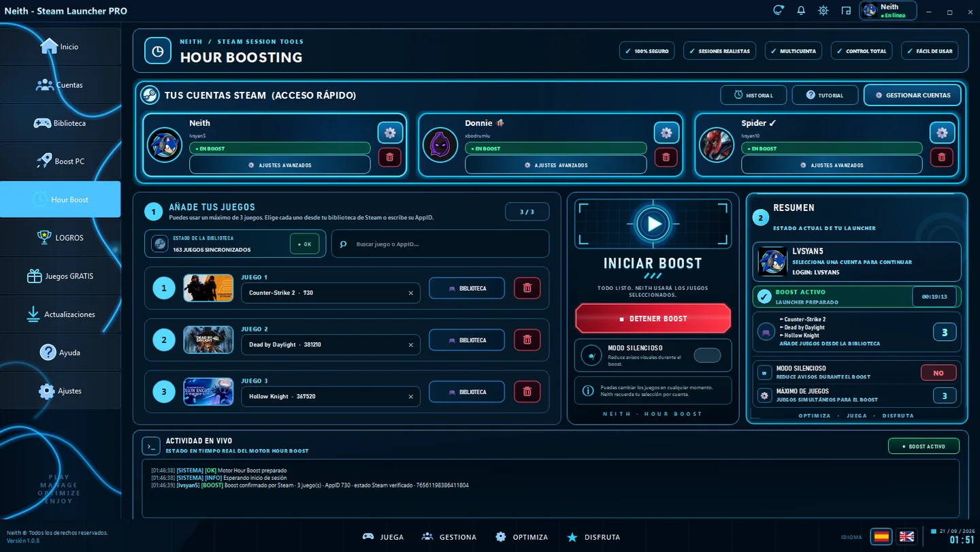The width and height of the screenshot is (980, 552).
Task: Open AJUSTES AVANZADOS for Donnie account
Action: (556, 165)
